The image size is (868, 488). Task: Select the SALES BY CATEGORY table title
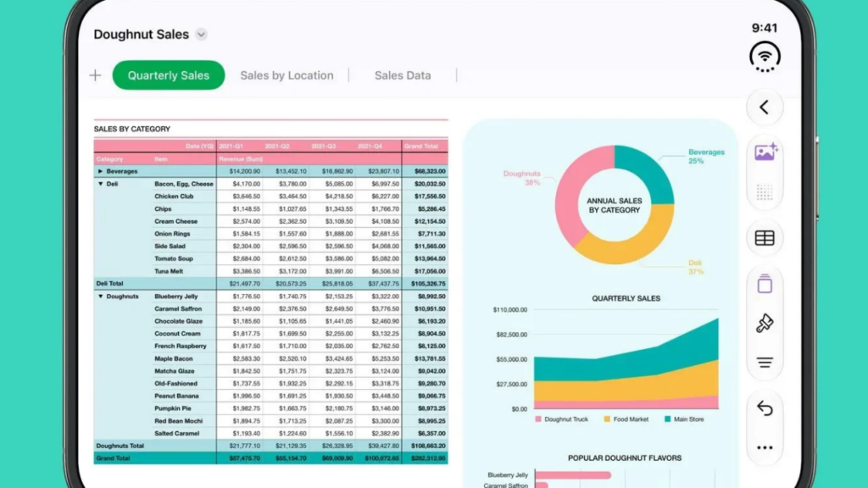pos(131,129)
